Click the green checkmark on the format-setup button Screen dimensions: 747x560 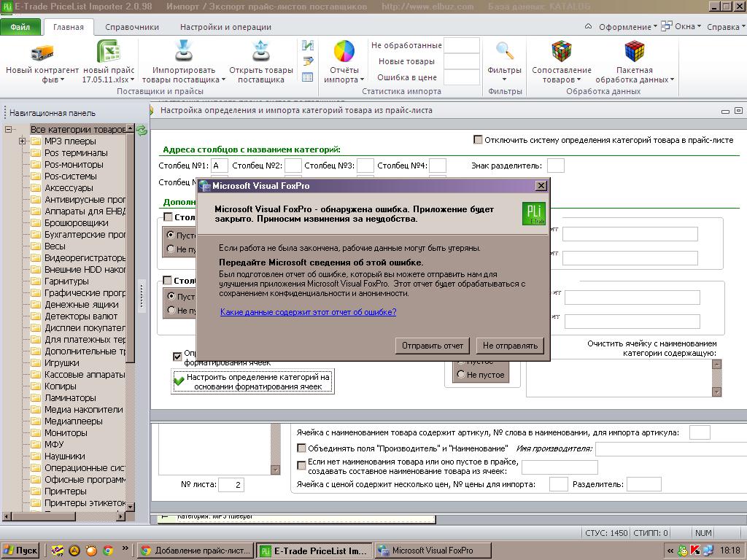tap(179, 381)
